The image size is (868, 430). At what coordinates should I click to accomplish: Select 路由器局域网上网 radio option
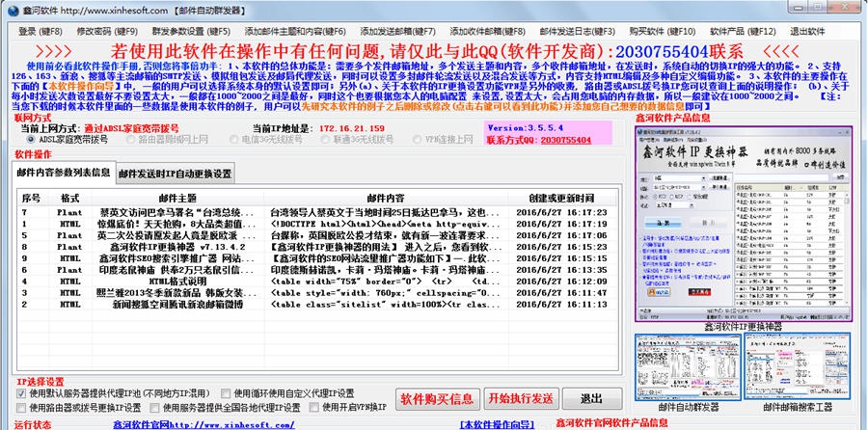pyautogui.click(x=167, y=140)
